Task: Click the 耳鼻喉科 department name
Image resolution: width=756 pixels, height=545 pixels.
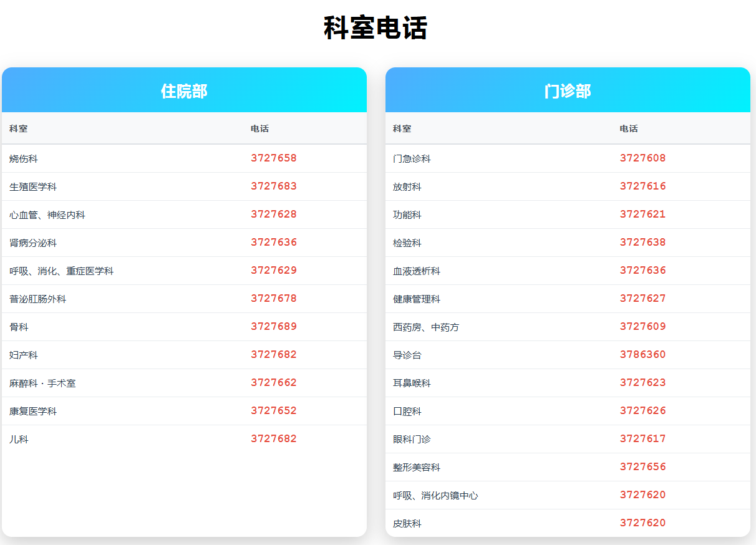Action: pyautogui.click(x=412, y=383)
